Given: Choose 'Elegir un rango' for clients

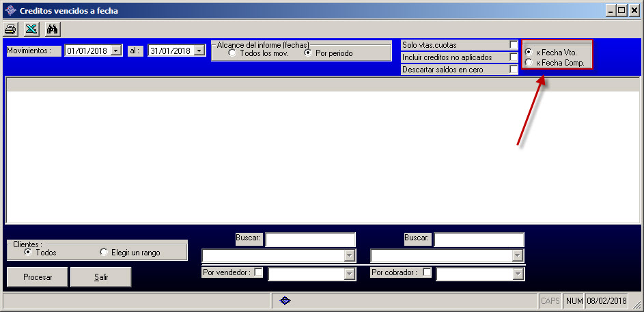Looking at the screenshot, I should [x=104, y=253].
